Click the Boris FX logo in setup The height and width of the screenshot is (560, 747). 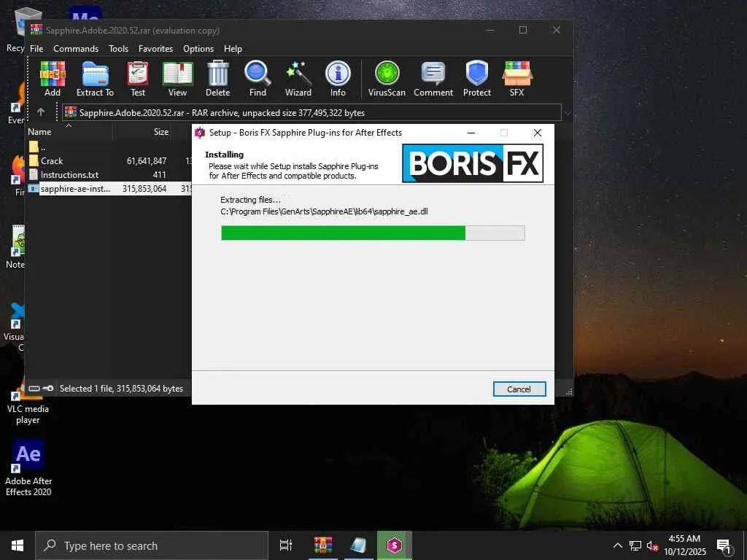coord(473,163)
